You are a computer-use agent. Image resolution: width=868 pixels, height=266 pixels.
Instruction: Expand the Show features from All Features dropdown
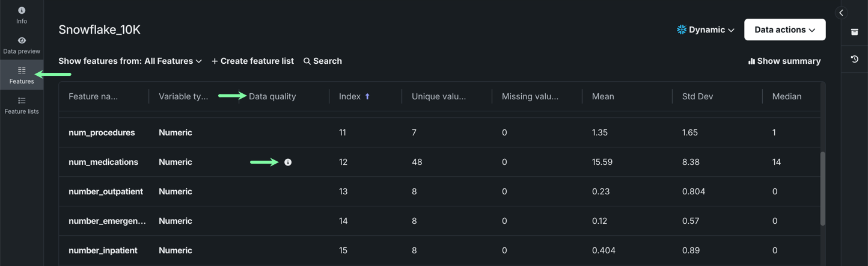coord(130,61)
